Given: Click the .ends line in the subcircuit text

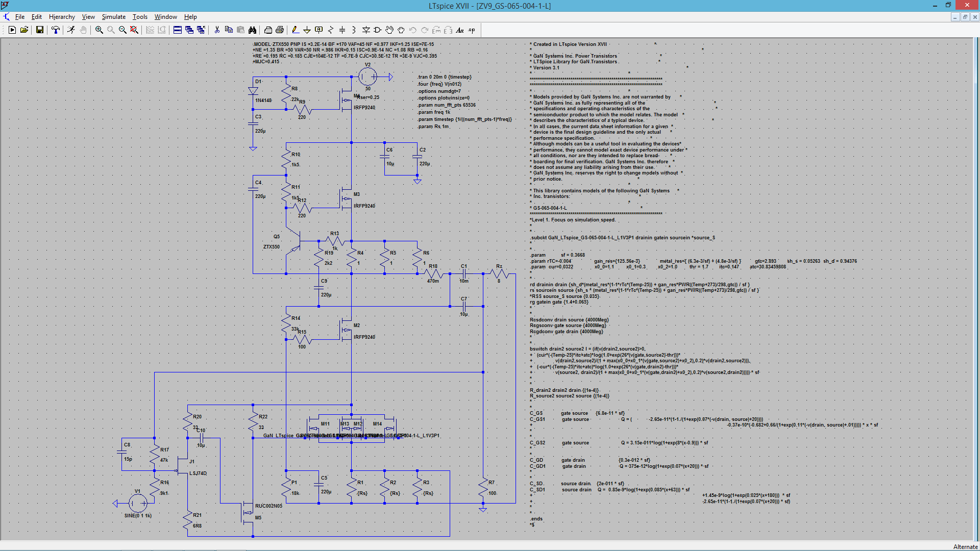Looking at the screenshot, I should (536, 519).
